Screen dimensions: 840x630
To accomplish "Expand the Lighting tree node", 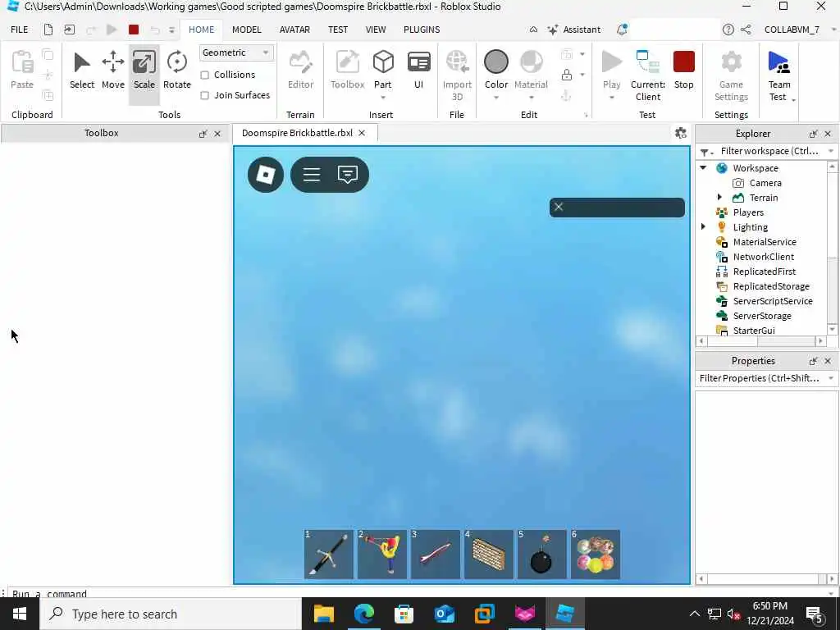I will point(703,226).
